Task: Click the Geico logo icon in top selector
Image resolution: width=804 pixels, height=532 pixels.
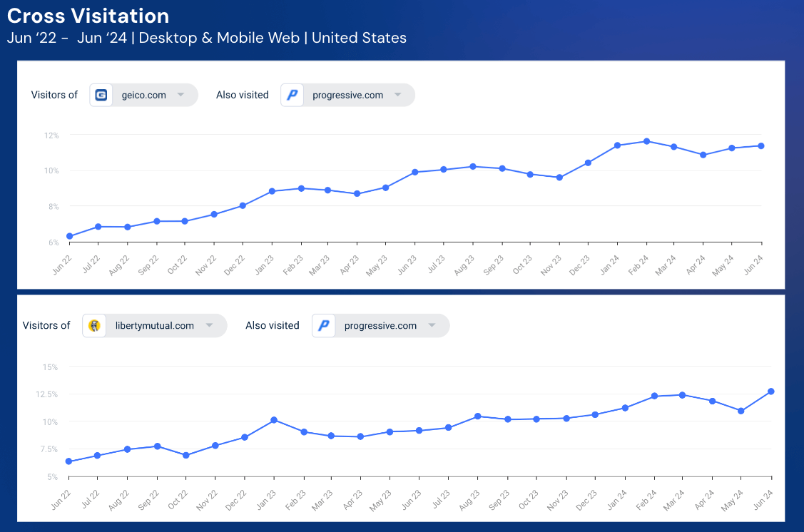Action: (x=101, y=94)
